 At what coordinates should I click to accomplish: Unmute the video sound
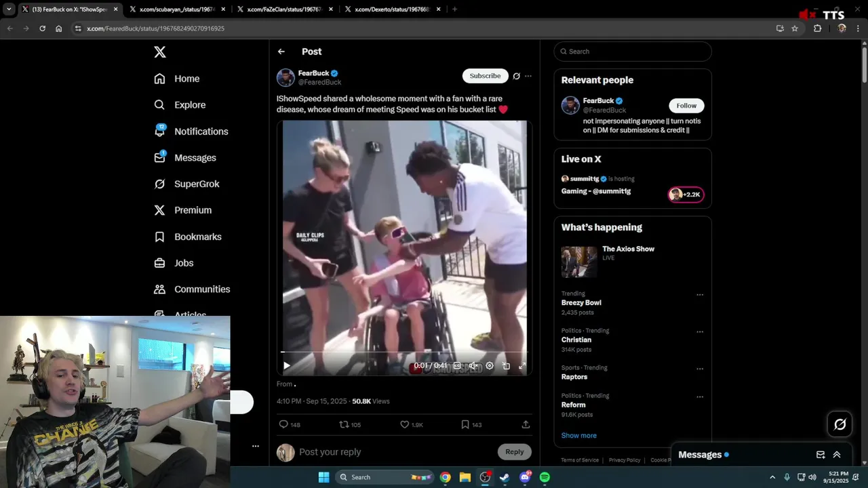(x=473, y=366)
